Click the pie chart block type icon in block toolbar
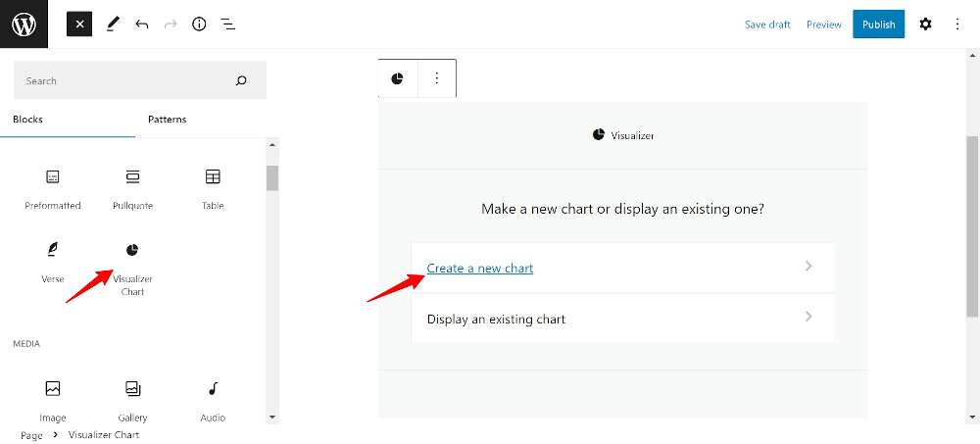Viewport: 980px width, 444px height. pos(398,78)
